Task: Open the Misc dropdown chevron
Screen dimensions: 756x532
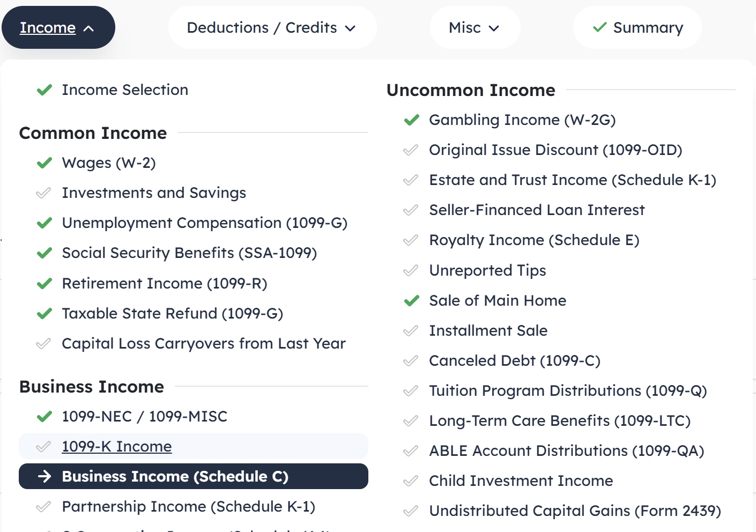Action: coord(494,28)
